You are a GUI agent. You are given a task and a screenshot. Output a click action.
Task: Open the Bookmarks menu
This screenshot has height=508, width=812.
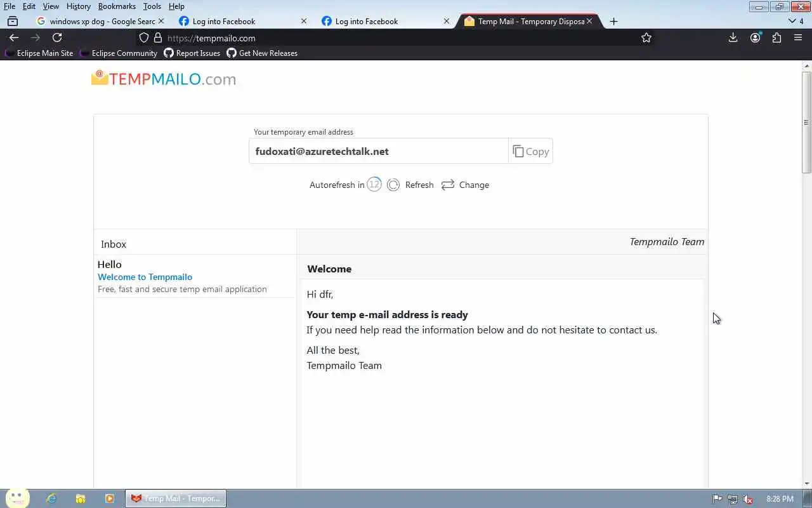pyautogui.click(x=117, y=6)
